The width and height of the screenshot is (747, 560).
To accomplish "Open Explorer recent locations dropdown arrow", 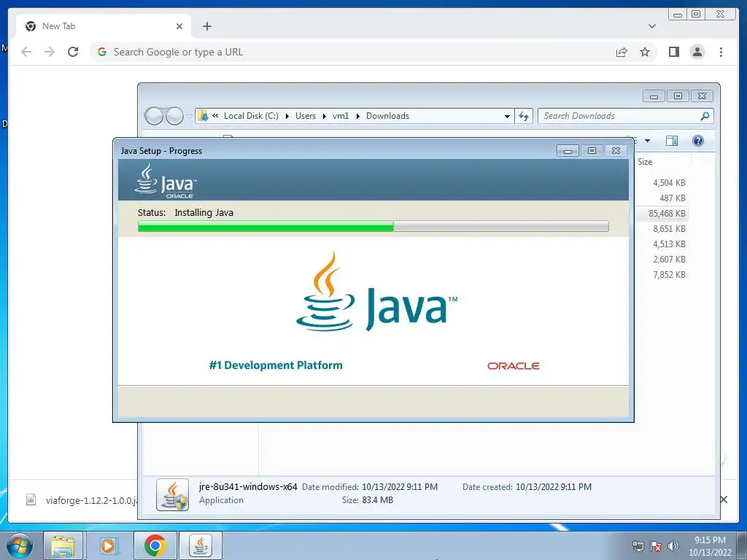I will 189,116.
